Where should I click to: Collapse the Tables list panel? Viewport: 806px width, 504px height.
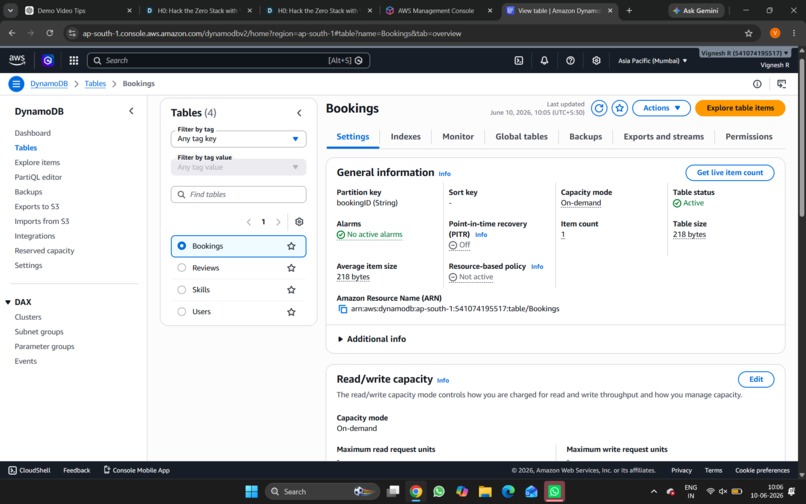pos(299,113)
